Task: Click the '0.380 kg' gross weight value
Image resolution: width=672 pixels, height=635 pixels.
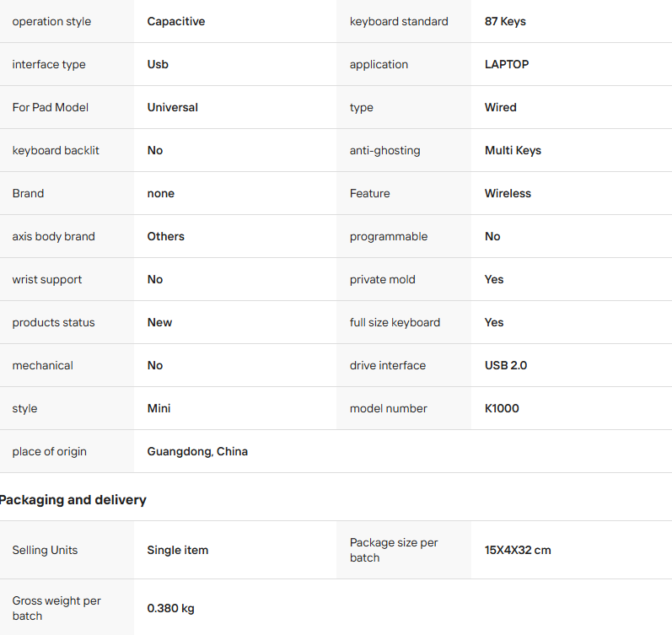Action: (170, 608)
